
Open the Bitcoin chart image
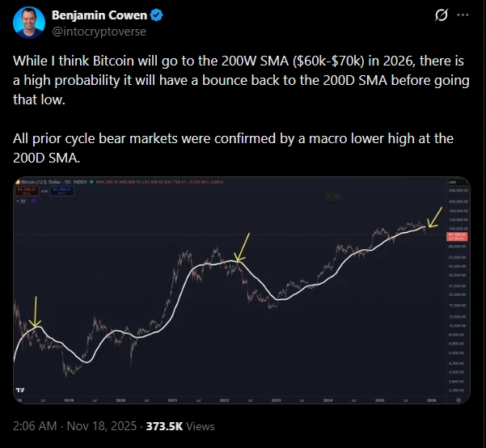click(242, 290)
